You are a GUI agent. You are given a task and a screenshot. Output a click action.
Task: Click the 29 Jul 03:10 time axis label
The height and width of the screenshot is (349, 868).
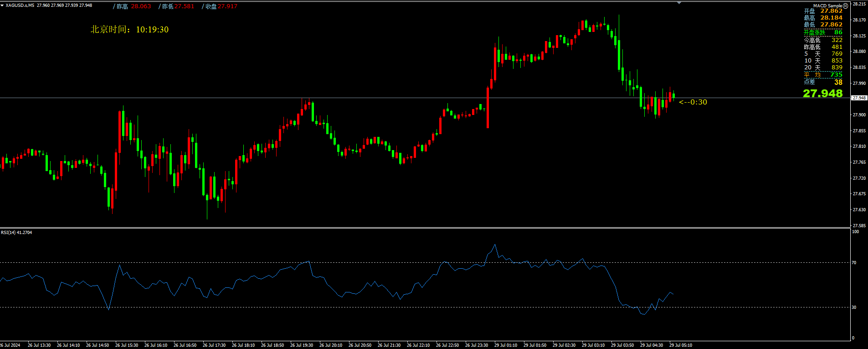(x=593, y=345)
